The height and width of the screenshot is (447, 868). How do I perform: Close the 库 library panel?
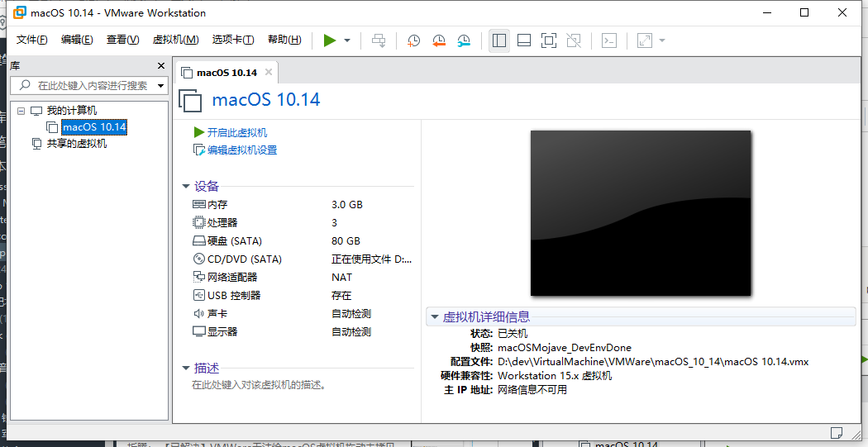161,66
